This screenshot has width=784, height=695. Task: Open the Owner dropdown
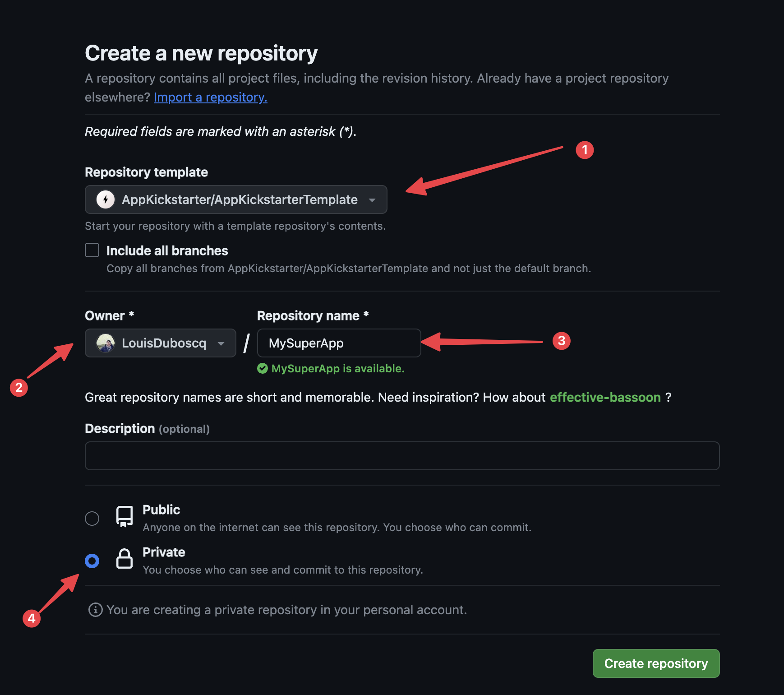click(x=161, y=343)
